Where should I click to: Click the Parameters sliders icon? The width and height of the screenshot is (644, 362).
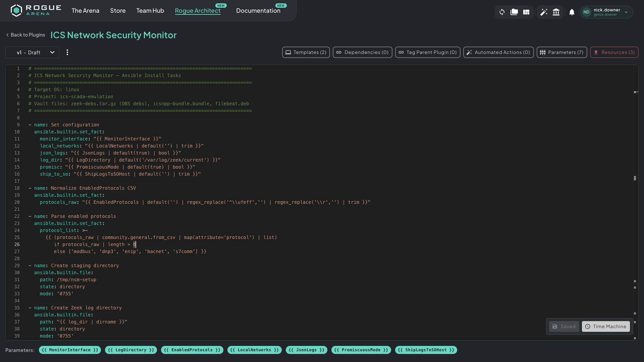[x=542, y=52]
